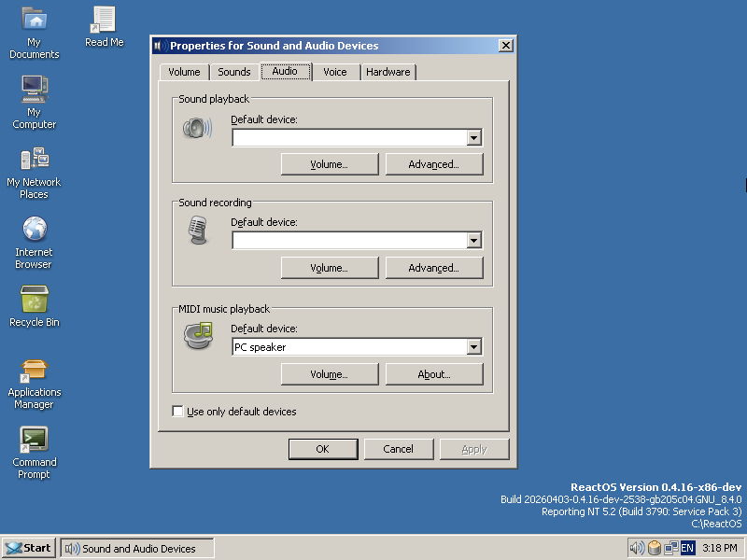Click the EN language indicator in tray
The height and width of the screenshot is (560, 747).
(687, 548)
